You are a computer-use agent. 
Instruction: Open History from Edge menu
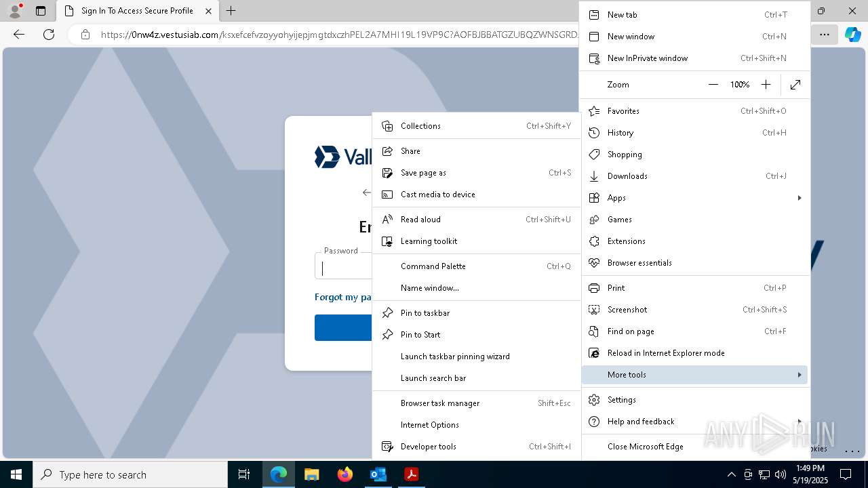(x=695, y=133)
